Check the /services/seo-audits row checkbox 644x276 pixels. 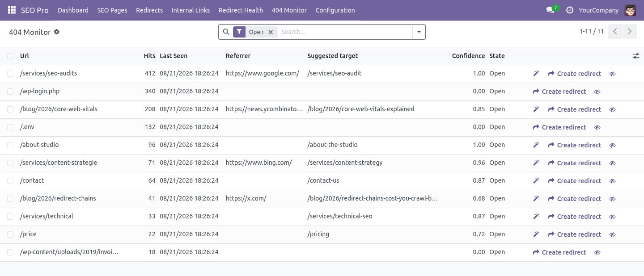[10, 74]
